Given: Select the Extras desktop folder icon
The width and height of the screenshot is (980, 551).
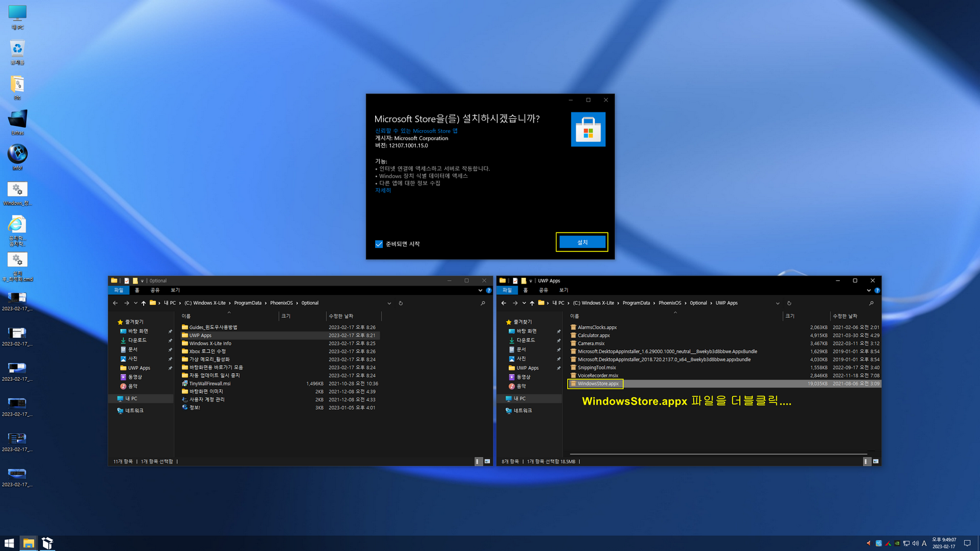Looking at the screenshot, I should [x=17, y=123].
